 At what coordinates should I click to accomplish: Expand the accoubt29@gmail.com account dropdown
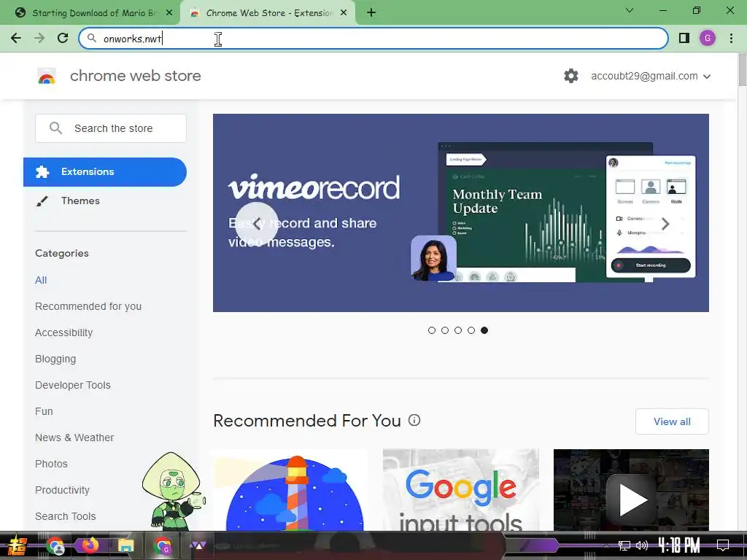pos(651,76)
